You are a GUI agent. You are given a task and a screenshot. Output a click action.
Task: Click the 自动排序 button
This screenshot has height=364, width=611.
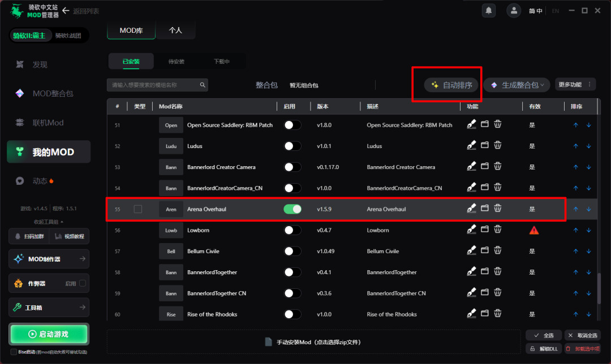click(x=451, y=85)
